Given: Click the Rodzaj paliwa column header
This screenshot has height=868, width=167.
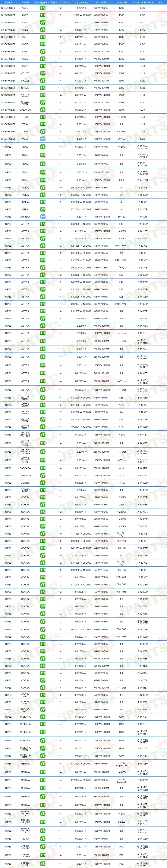Looking at the screenshot, I should click(41, 2).
